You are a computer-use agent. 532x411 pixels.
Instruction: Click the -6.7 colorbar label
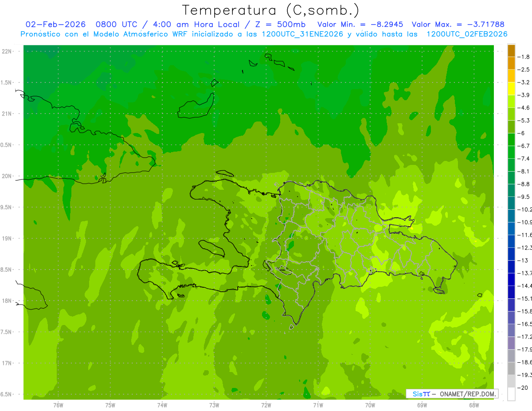[x=524, y=146]
